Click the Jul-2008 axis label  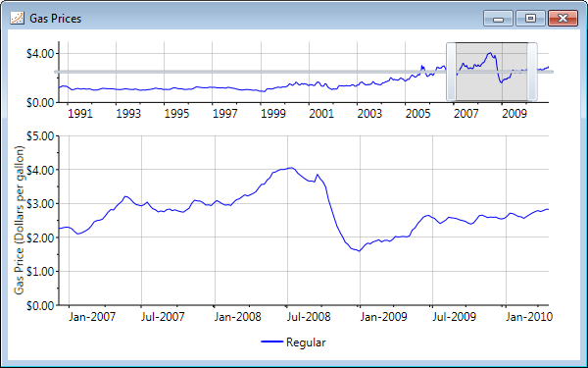tap(309, 317)
